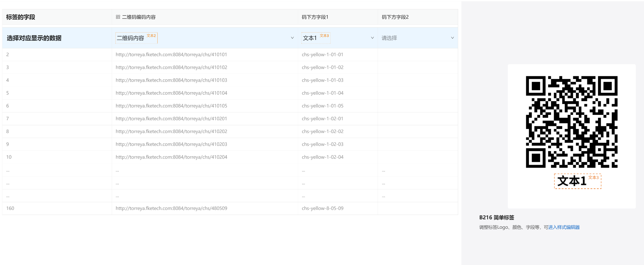Viewport: 644px width, 265px height.
Task: Open the 请选择 dropdown for 码下方字段2
Action: (x=418, y=38)
